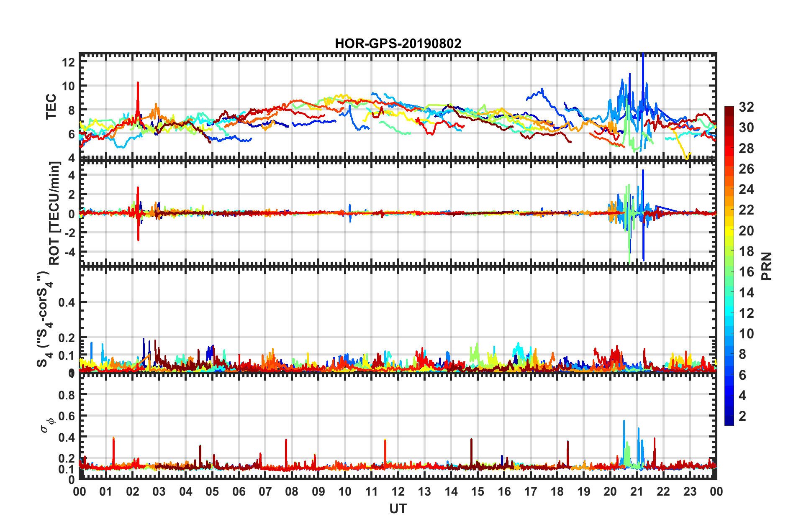The width and height of the screenshot is (796, 532).
Task: Click S4 axis tick label 0.4
Action: point(67,302)
